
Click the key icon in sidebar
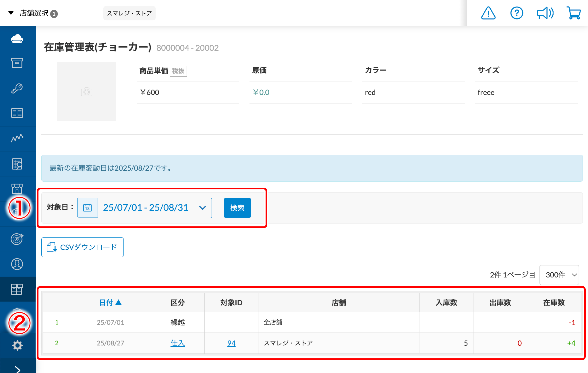17,88
